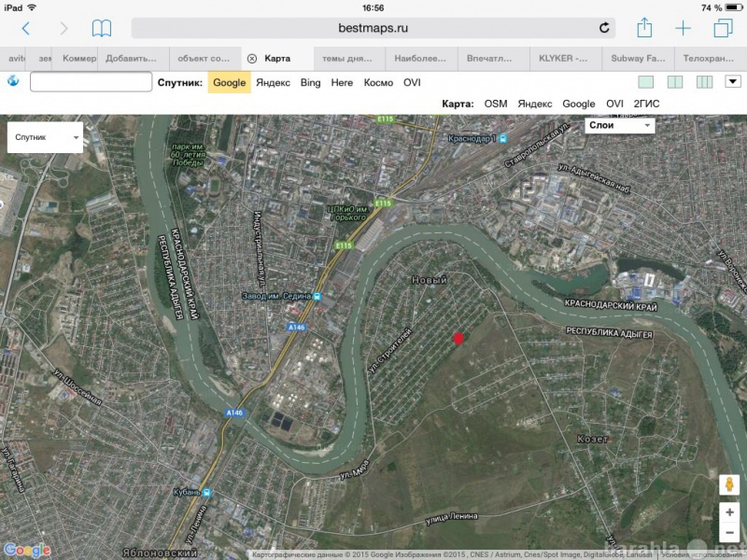Viewport: 747px width, 560px height.
Task: Zoom out on the map
Action: coord(729,532)
